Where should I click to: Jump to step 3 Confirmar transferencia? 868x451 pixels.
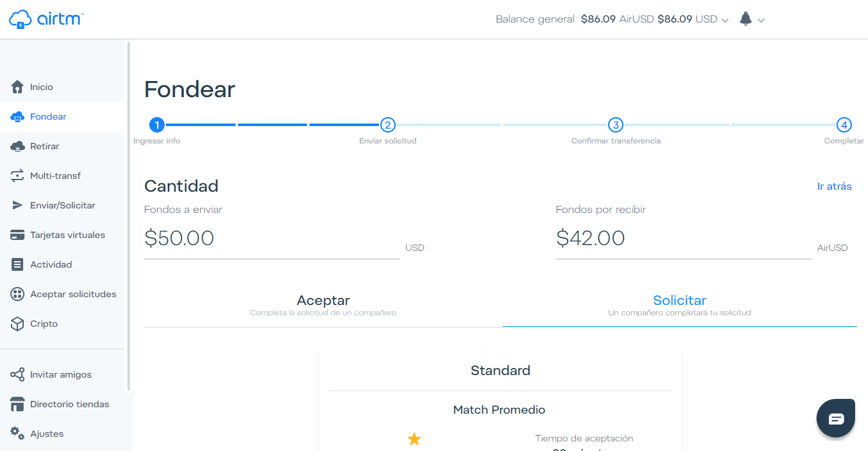[x=616, y=125]
